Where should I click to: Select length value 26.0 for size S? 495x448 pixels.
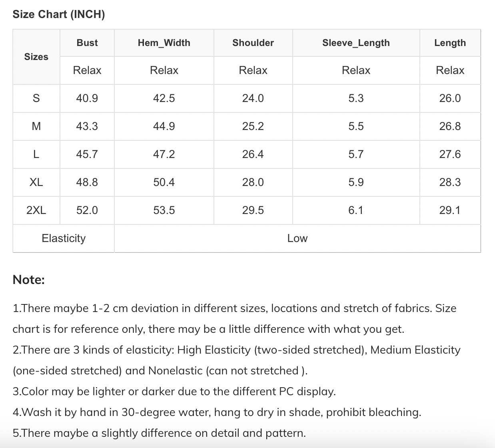[x=450, y=98]
